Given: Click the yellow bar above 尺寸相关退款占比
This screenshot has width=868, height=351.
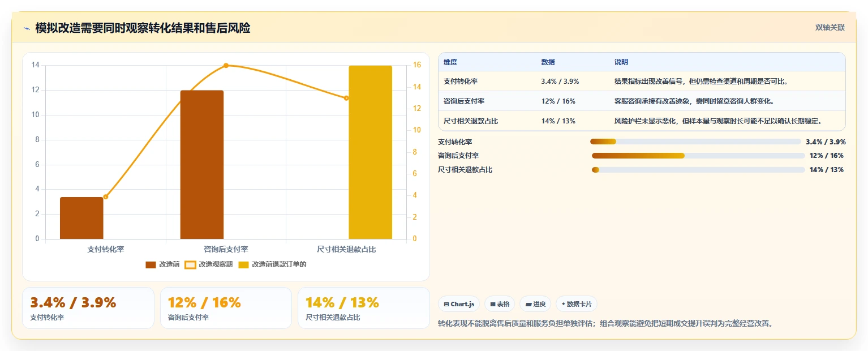Looking at the screenshot, I should click(x=370, y=152).
